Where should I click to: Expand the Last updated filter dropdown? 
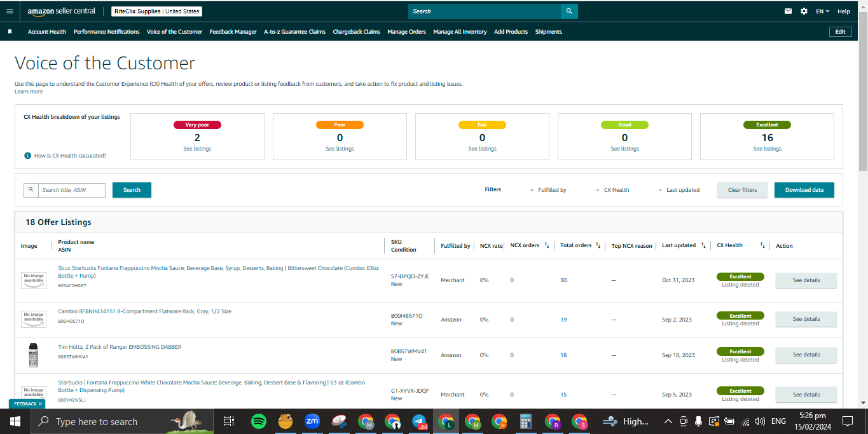(679, 190)
